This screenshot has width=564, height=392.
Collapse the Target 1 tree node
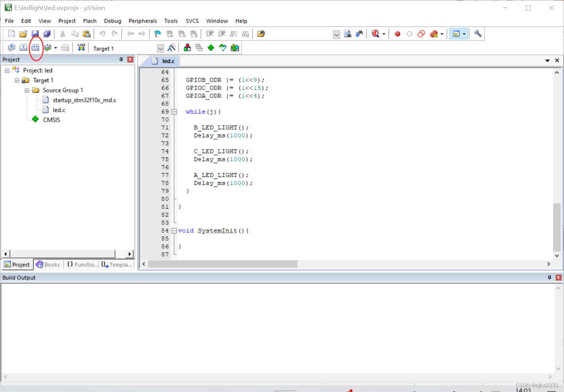(x=17, y=80)
